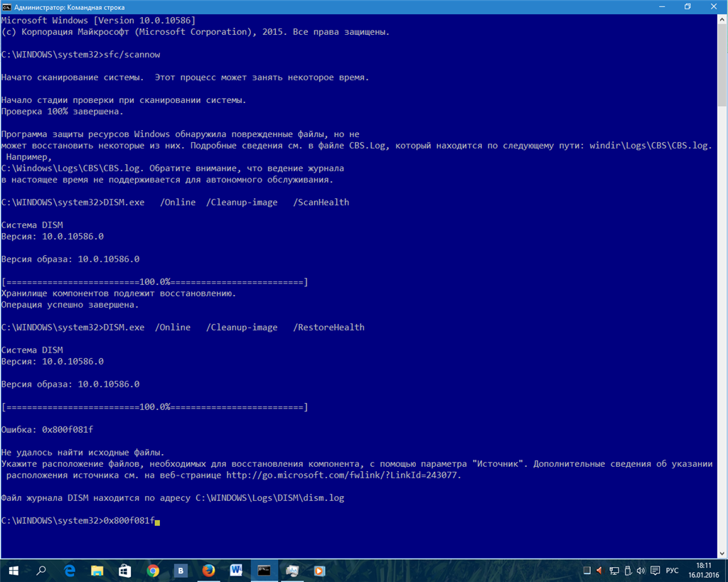Click the 'C:\WINDOWS\Logs\DISM\dism.log' path text
The height and width of the screenshot is (582, 728).
pos(269,498)
